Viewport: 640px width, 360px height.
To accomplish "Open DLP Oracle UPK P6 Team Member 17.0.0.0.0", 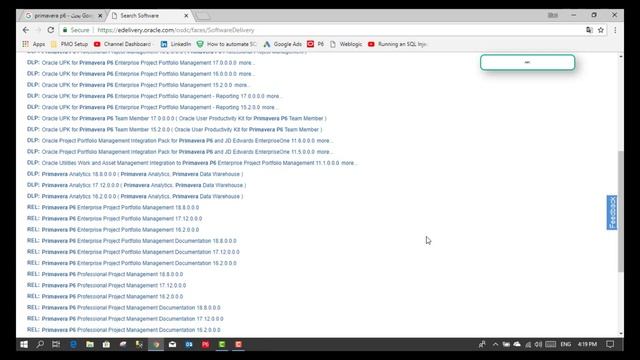I will coord(177,118).
